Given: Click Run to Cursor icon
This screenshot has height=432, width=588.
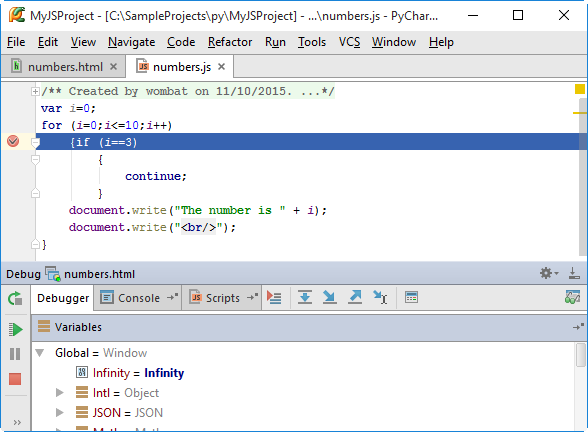Looking at the screenshot, I should (x=380, y=298).
